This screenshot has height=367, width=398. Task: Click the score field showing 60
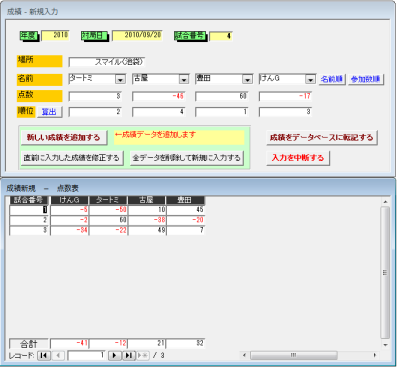coord(222,96)
